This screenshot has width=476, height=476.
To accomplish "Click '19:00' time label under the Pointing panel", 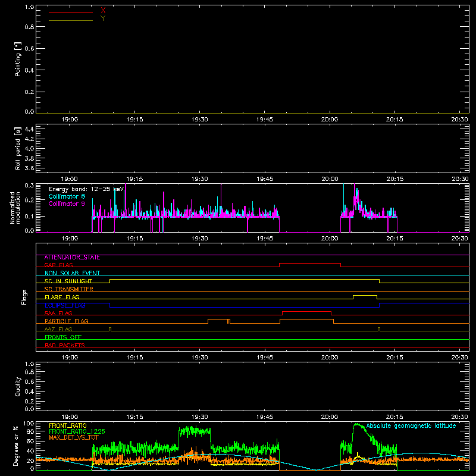I will click(70, 120).
